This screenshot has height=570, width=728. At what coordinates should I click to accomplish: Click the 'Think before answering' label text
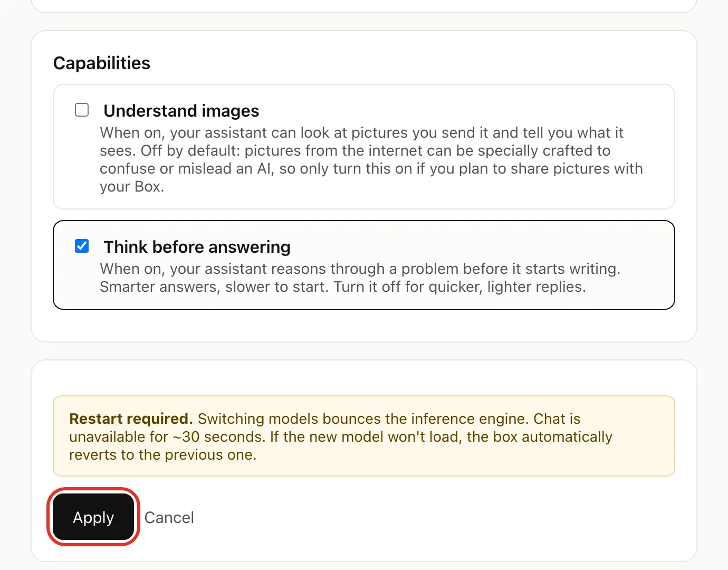pos(197,247)
